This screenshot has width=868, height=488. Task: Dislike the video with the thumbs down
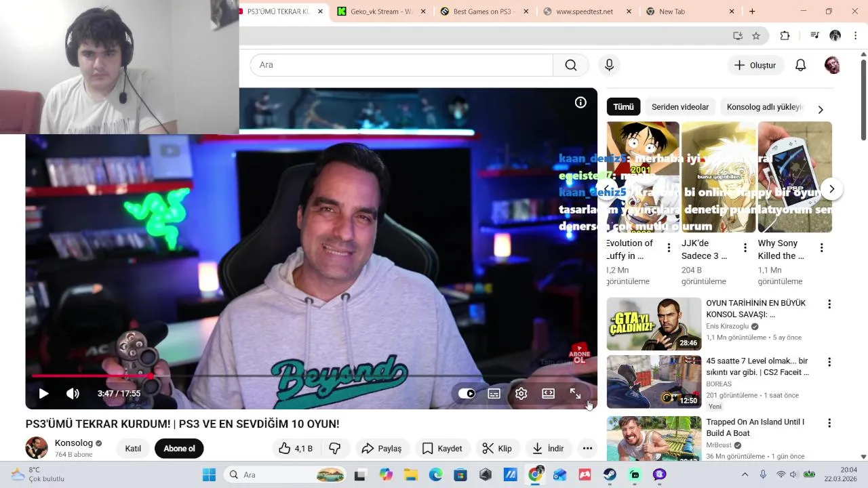tap(334, 449)
